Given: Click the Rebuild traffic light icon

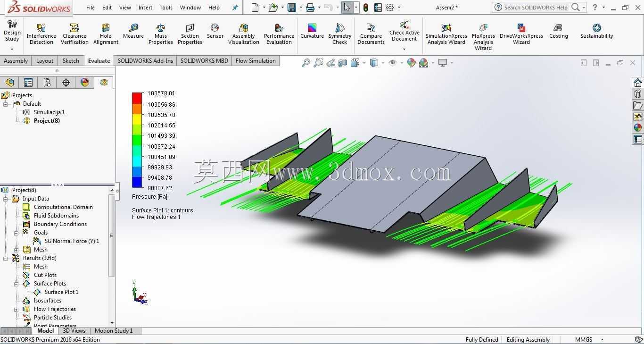Looking at the screenshot, I should coord(365,8).
